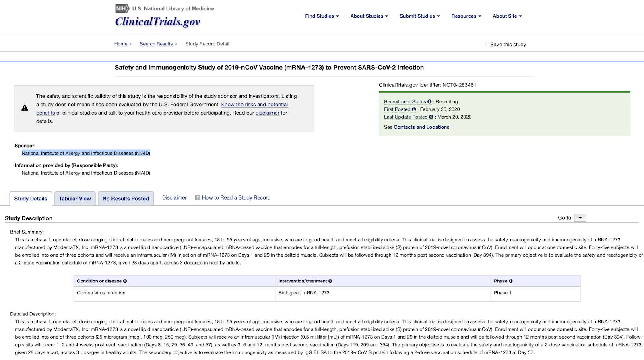Open the No Results Posted tab

(x=126, y=199)
